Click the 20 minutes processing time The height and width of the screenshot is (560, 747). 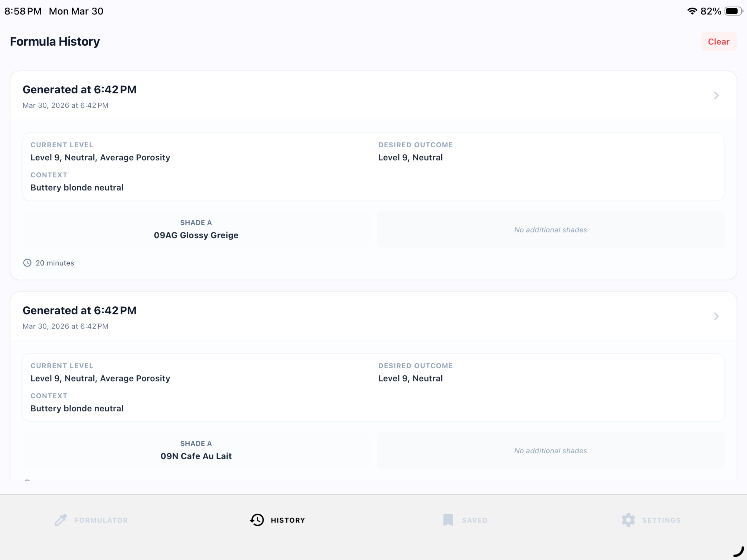(55, 263)
